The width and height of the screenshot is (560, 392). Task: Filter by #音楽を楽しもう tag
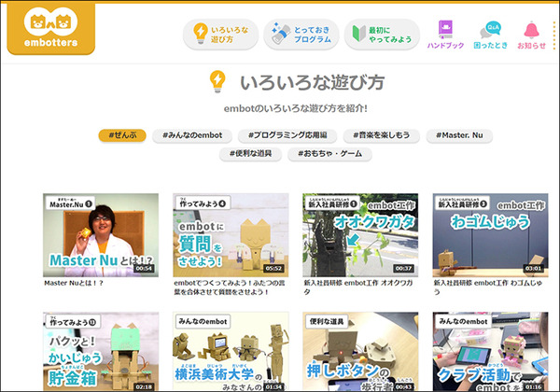pyautogui.click(x=383, y=136)
